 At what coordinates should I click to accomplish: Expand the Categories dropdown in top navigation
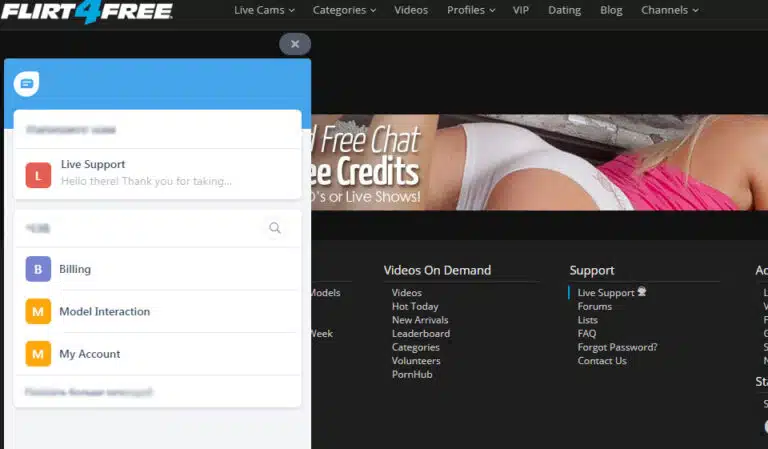(344, 11)
